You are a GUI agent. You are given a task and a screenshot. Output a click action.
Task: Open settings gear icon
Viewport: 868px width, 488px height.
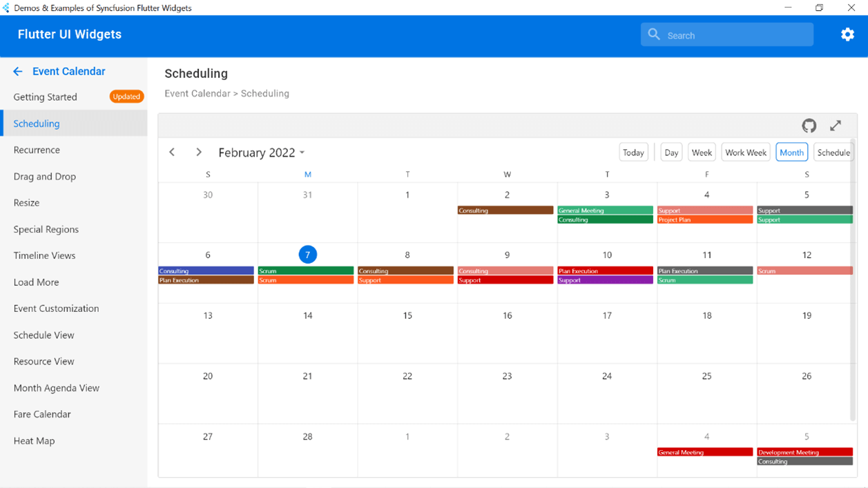click(847, 35)
